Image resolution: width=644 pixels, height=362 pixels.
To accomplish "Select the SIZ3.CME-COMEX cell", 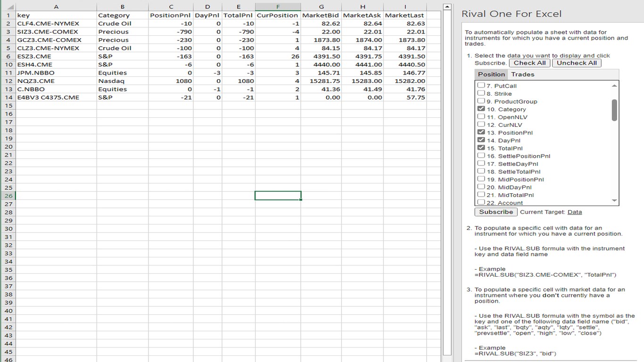I will (x=56, y=32).
